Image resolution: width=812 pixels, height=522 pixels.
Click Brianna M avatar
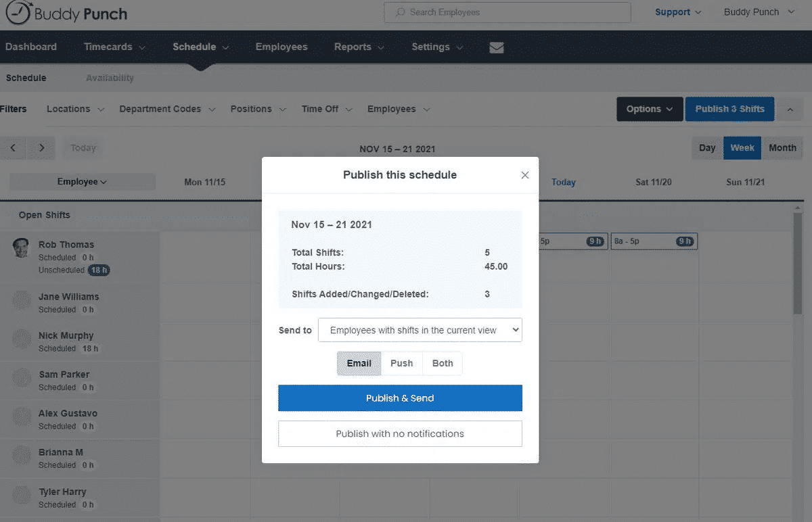click(22, 456)
